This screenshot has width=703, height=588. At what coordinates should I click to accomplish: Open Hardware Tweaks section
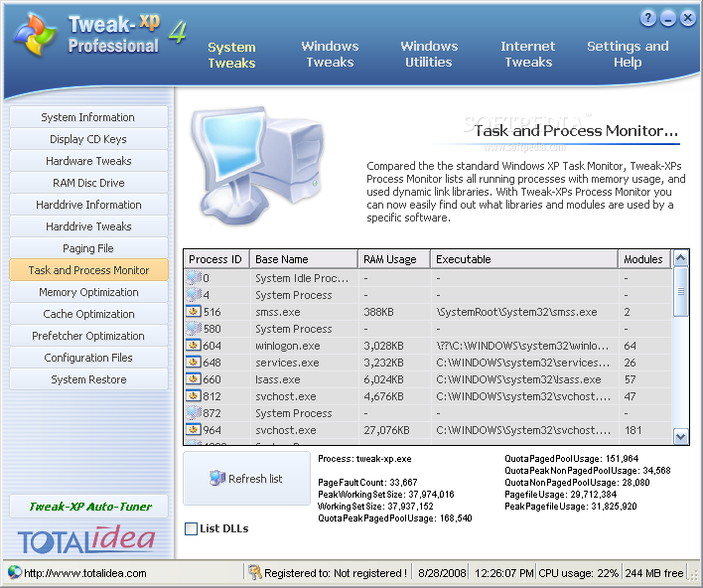click(x=88, y=161)
